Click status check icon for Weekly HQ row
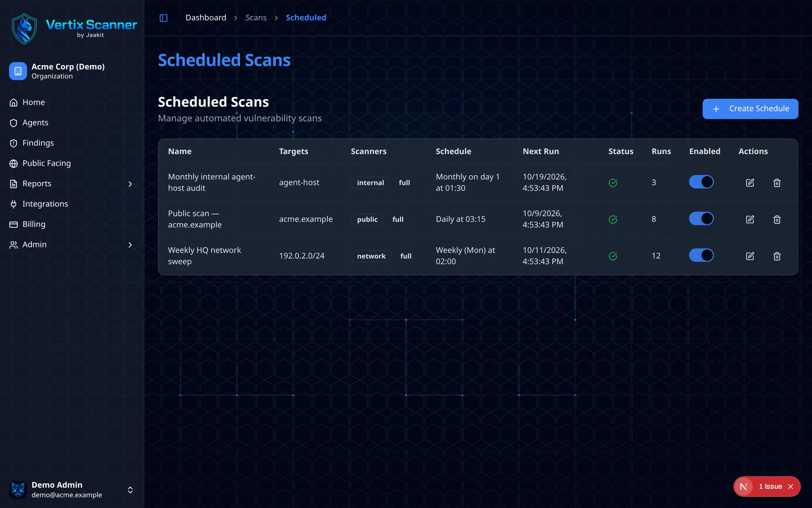 tap(613, 256)
